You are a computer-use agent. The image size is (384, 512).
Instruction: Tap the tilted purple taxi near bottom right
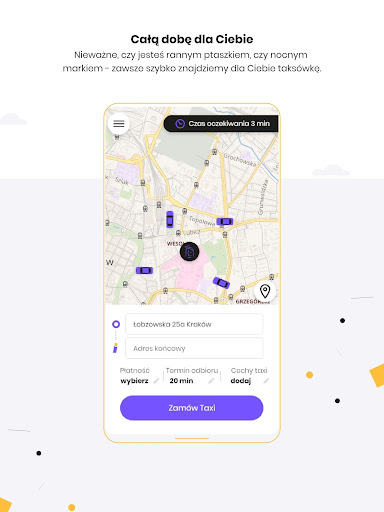[221, 283]
